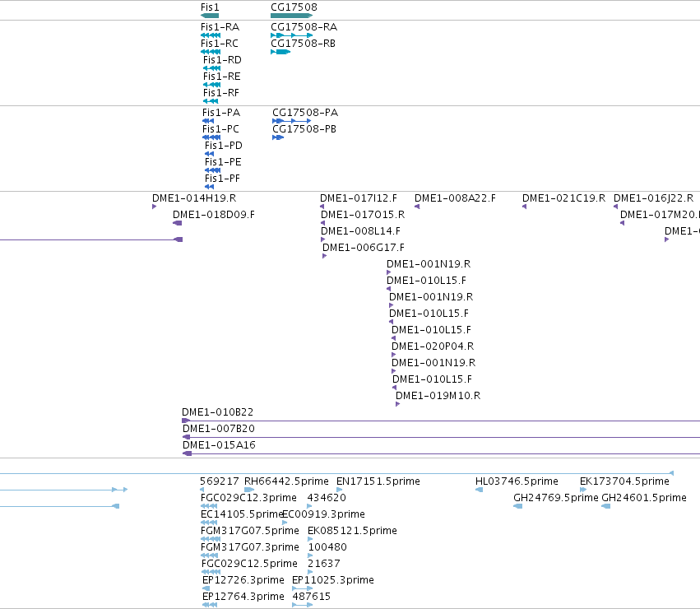
Task: Select clone end DME1-006G17.F
Action: (x=364, y=248)
